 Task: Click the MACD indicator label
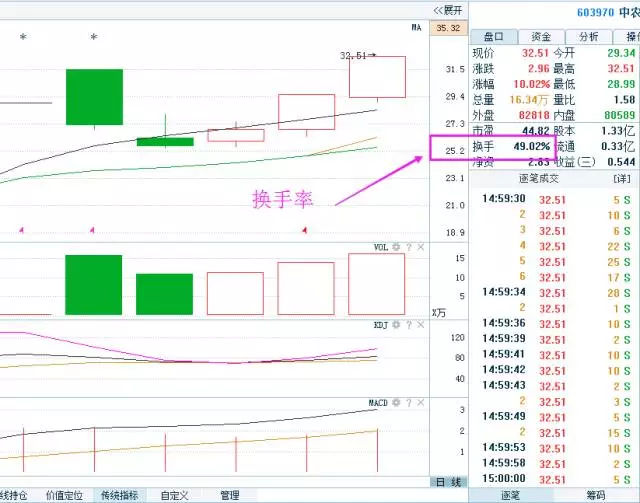(x=378, y=403)
